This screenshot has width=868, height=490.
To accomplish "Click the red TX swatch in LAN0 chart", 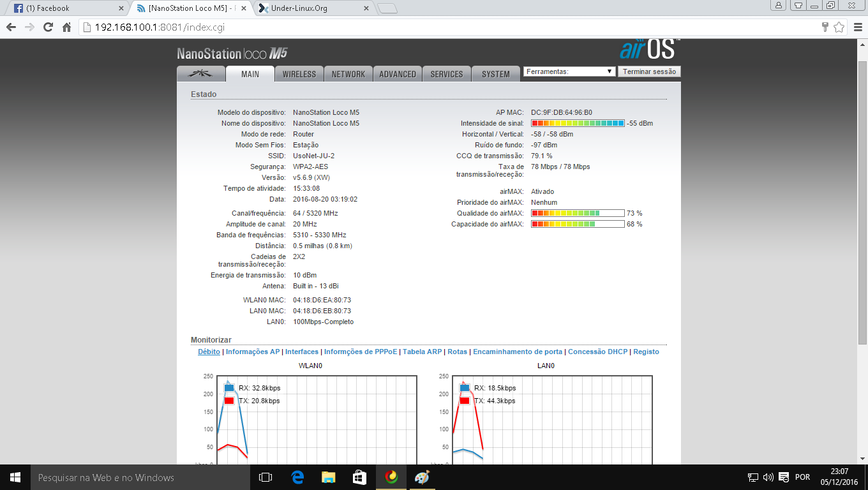I will 465,401.
